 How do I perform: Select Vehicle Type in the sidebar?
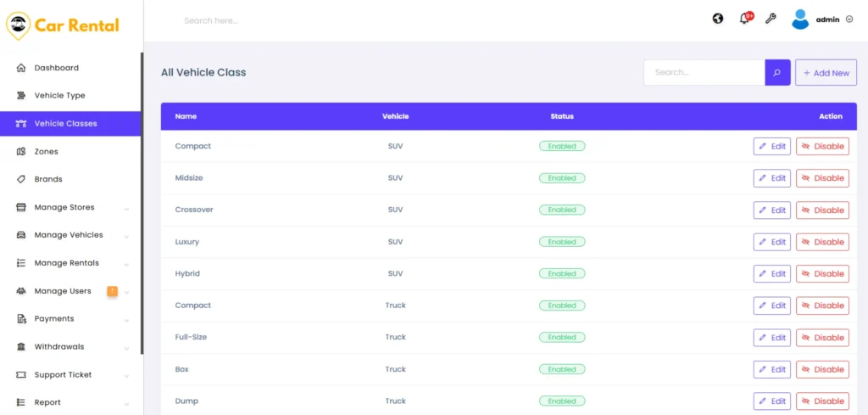(59, 96)
